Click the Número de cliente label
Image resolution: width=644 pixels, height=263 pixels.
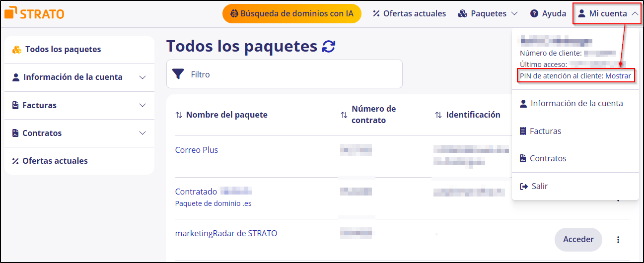[551, 53]
